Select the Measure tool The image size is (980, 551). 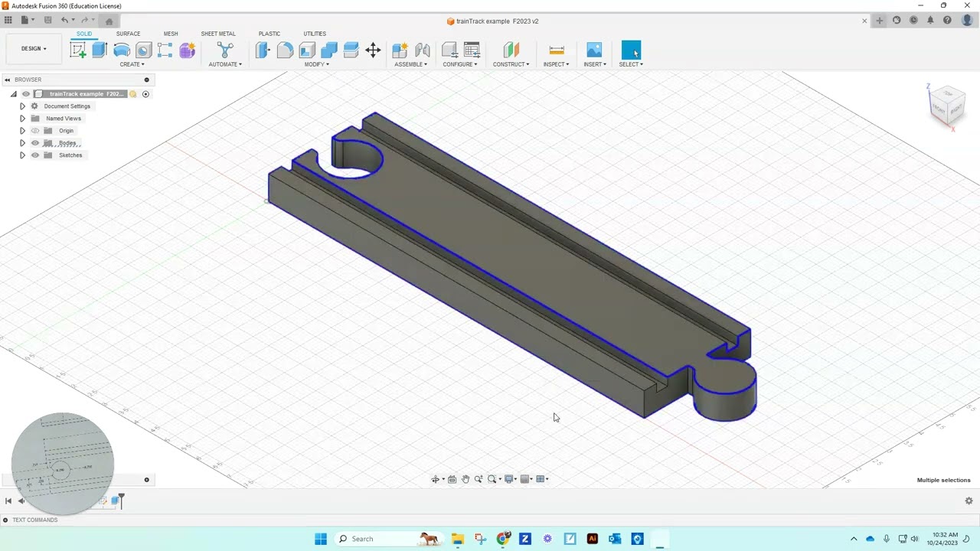[557, 51]
